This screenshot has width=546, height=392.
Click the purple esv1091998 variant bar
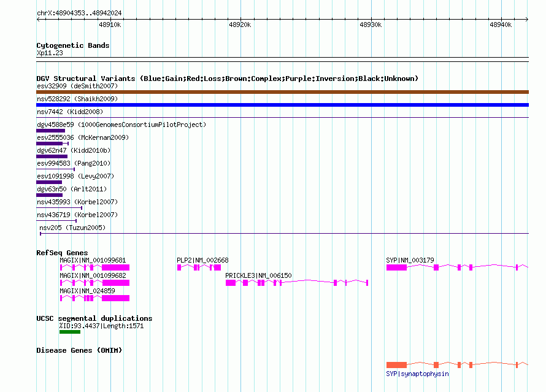pos(49,182)
